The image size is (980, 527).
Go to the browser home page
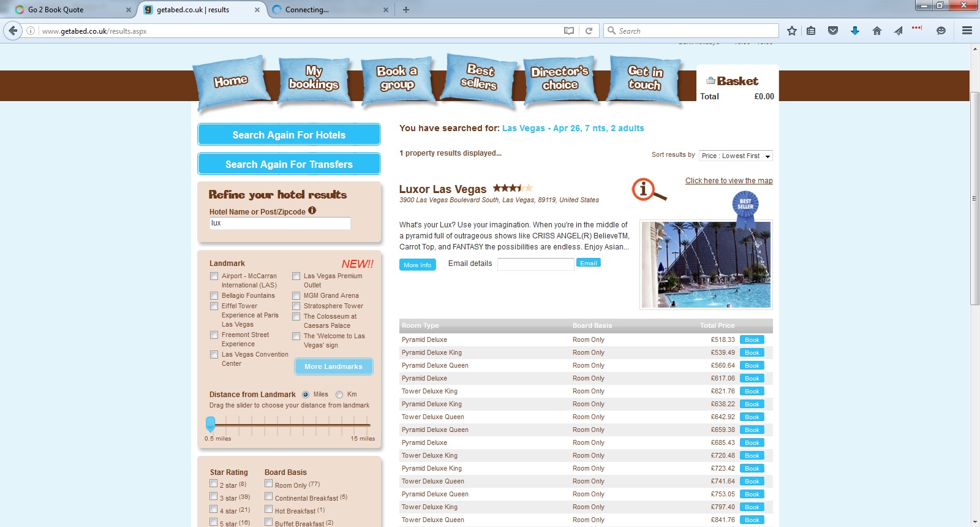[877, 31]
